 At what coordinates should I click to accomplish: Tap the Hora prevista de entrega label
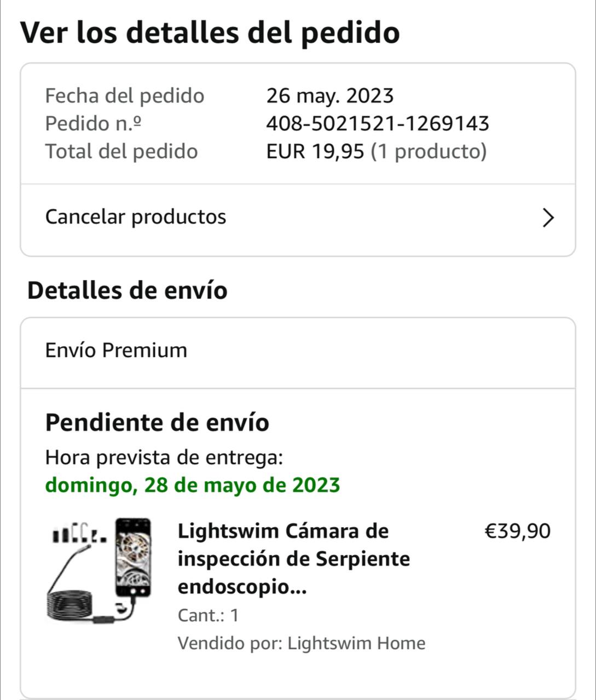[x=164, y=457]
